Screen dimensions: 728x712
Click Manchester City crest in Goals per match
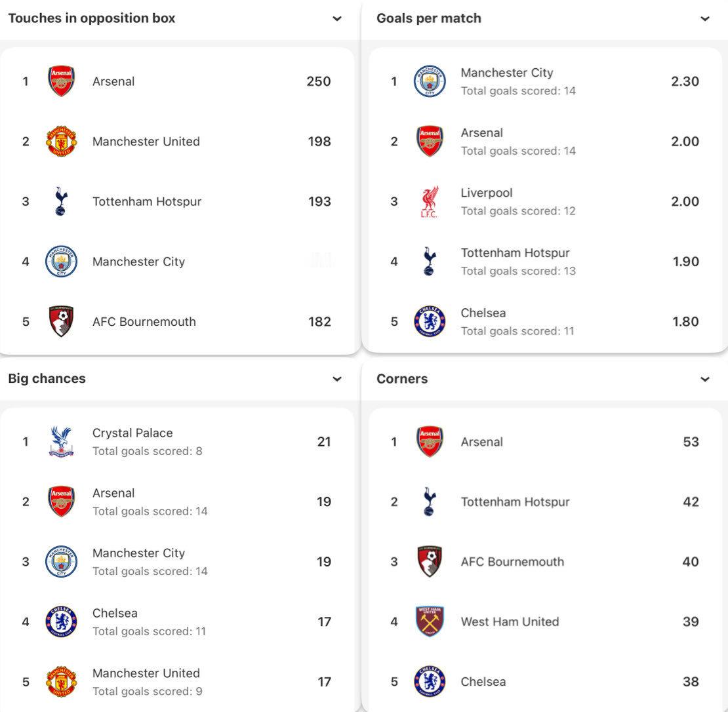click(x=430, y=81)
